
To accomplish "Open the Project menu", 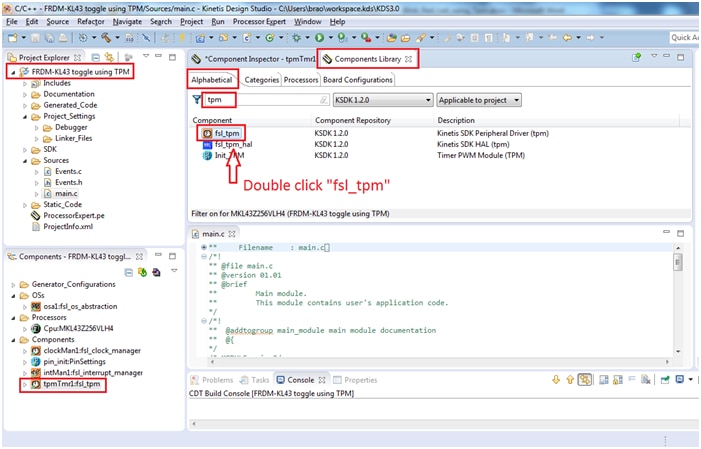I will tap(191, 21).
